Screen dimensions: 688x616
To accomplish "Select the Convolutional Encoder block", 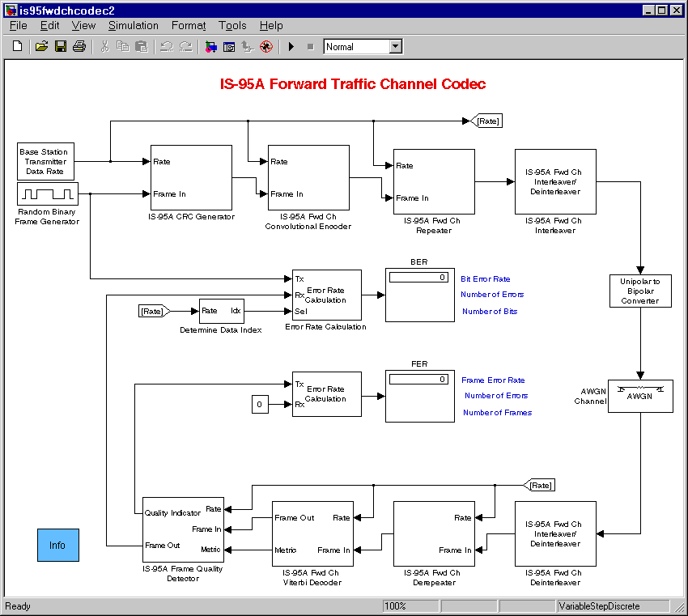I will pos(308,178).
